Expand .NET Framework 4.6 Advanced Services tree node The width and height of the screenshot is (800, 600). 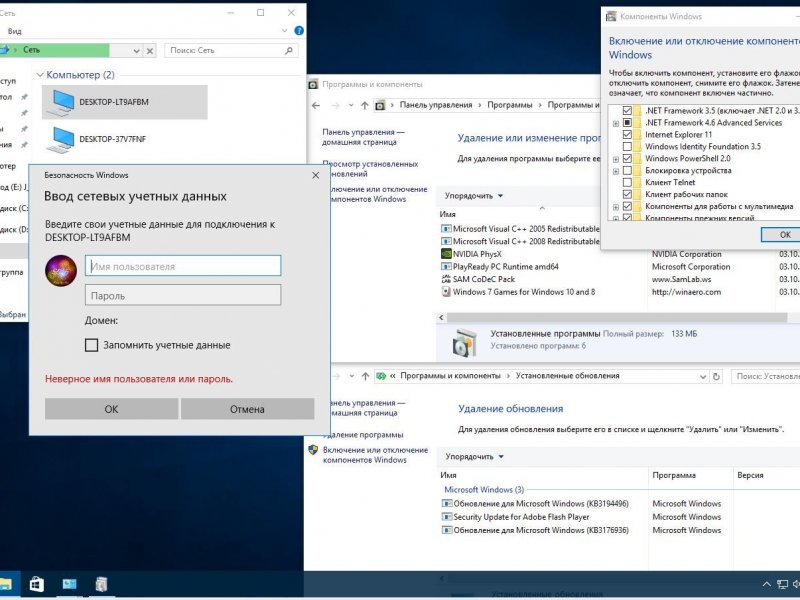pos(616,123)
